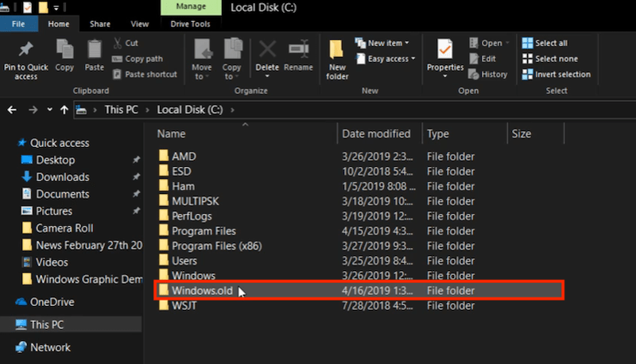Sort by Date modified column header
This screenshot has height=364, width=636.
tap(376, 134)
